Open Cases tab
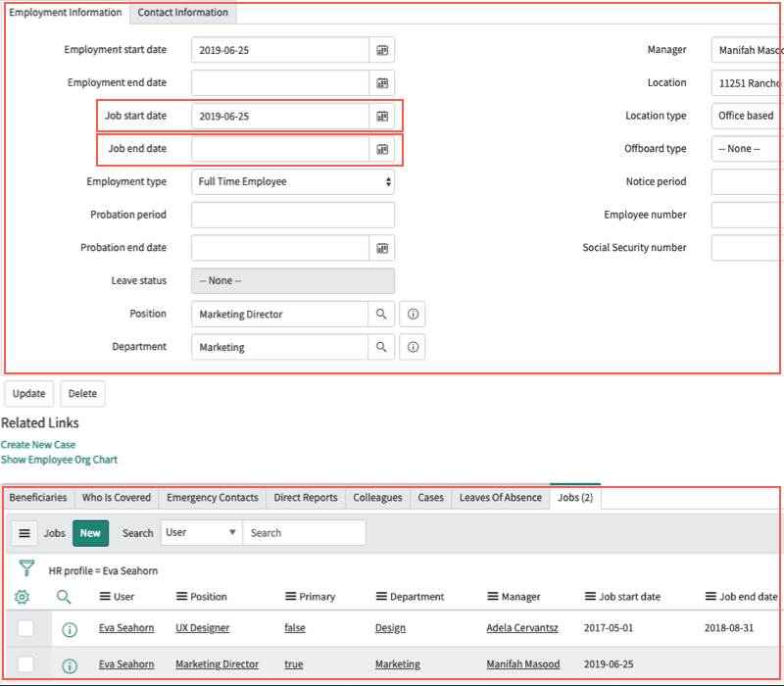The height and width of the screenshot is (686, 784). point(430,498)
